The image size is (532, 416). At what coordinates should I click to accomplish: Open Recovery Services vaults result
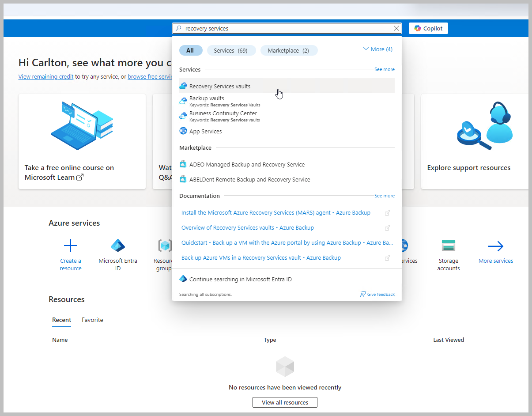click(x=287, y=86)
